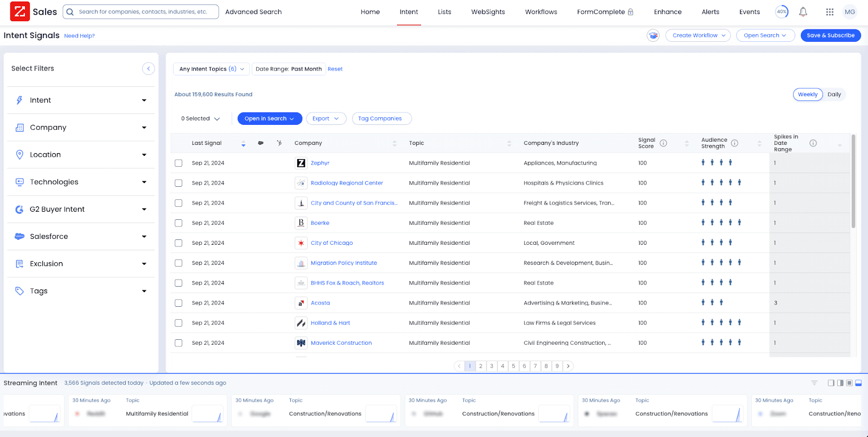The height and width of the screenshot is (437, 868).
Task: Tick the Maverick Construction row checkbox
Action: pyautogui.click(x=178, y=343)
